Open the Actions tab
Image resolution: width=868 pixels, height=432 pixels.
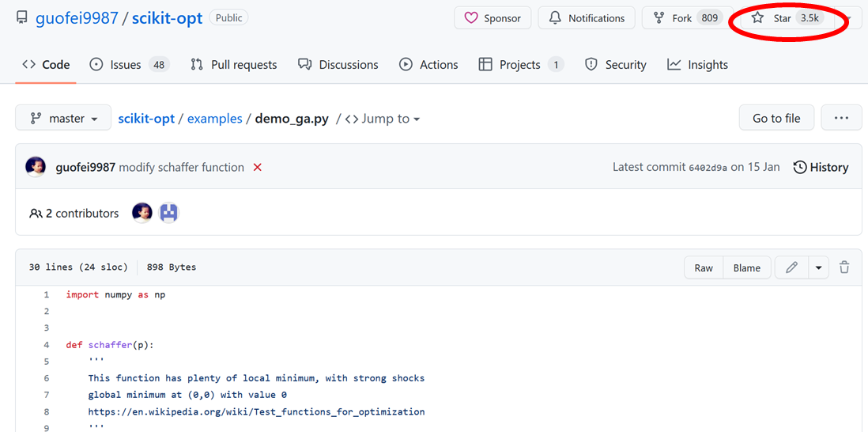[x=428, y=65]
